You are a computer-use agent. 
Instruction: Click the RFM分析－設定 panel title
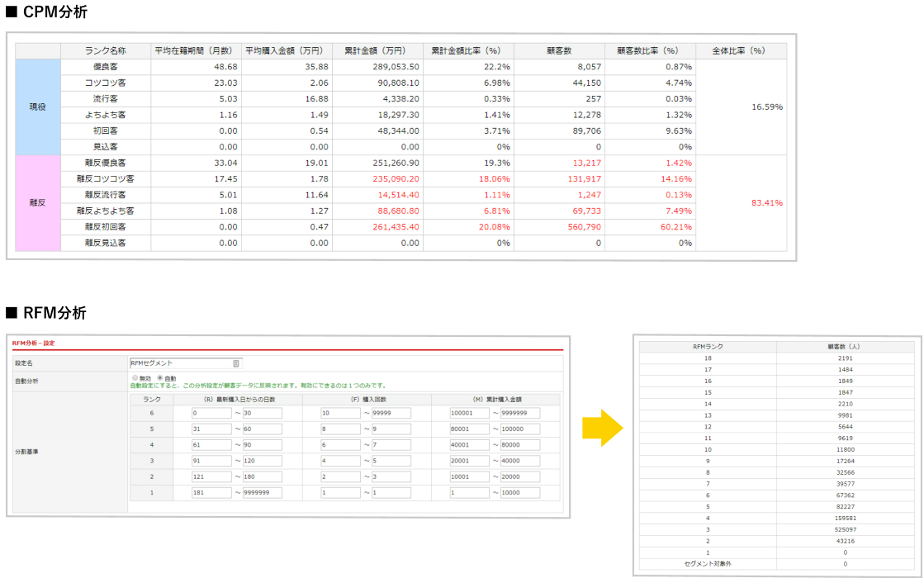pos(34,343)
